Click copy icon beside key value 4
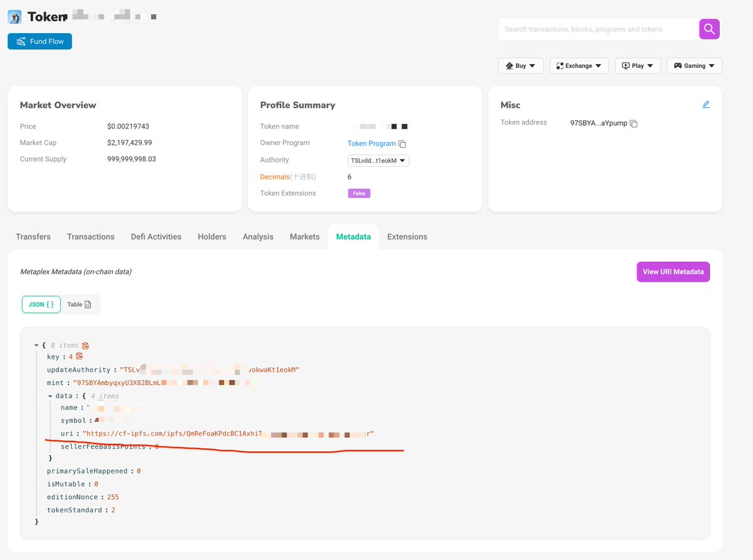The height and width of the screenshot is (560, 753). coord(80,356)
